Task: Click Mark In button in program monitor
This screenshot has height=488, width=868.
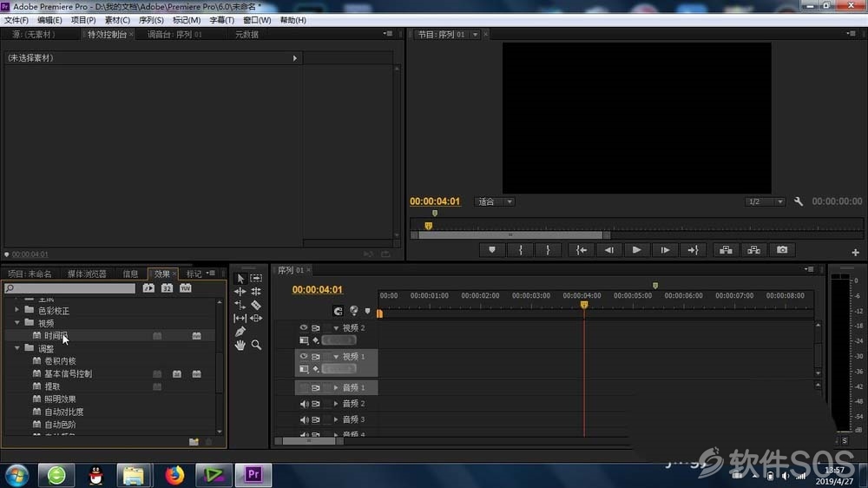Action: click(x=520, y=250)
